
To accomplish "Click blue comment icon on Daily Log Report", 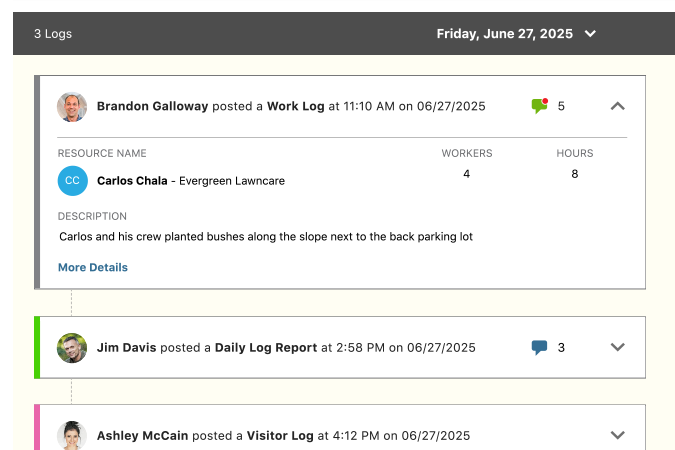I will pos(540,348).
